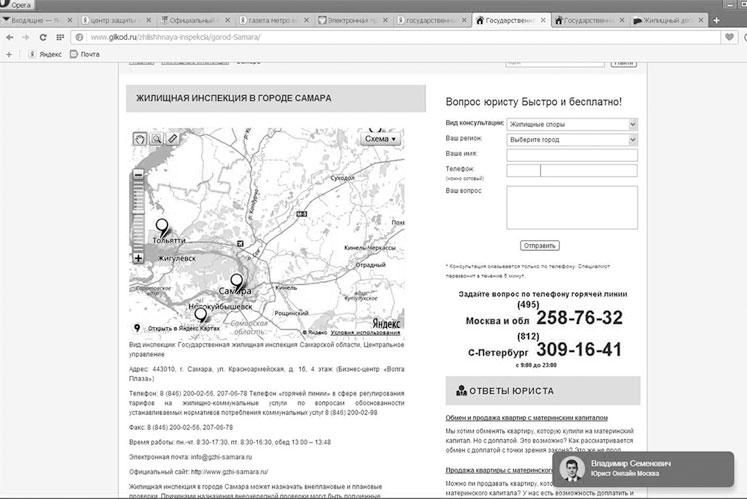Open link Обмен и продажа квартир с материнским капиталом
Viewport: 747px width, 499px height.
(526, 418)
